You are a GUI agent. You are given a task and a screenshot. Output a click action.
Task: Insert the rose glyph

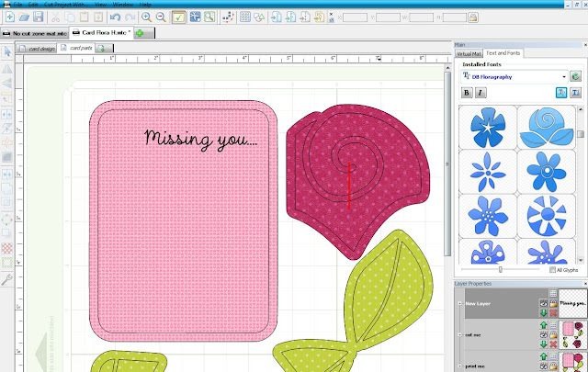click(x=547, y=127)
